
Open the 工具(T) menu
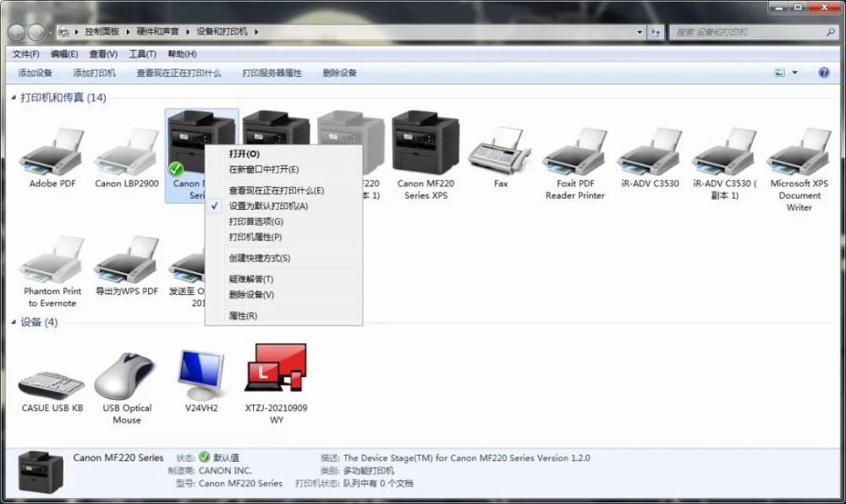click(x=142, y=54)
